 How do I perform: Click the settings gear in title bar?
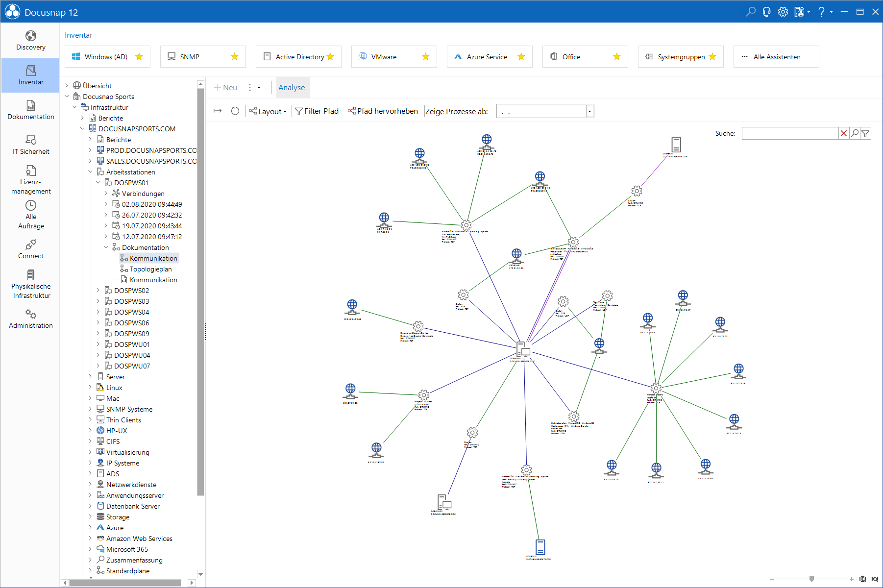pos(783,12)
